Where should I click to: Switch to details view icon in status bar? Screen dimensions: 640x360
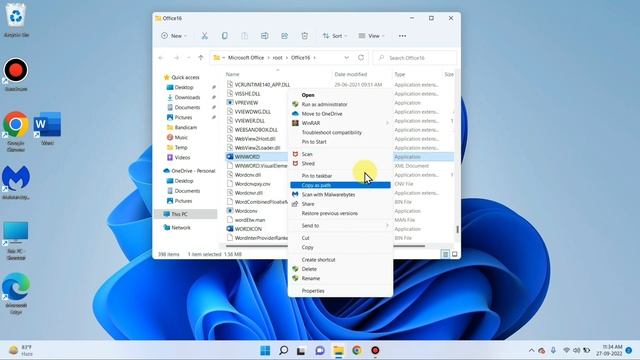445,254
